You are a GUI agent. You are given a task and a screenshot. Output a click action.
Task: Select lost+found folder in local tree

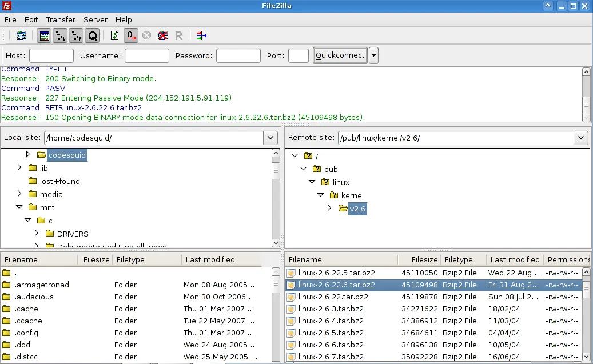point(59,181)
